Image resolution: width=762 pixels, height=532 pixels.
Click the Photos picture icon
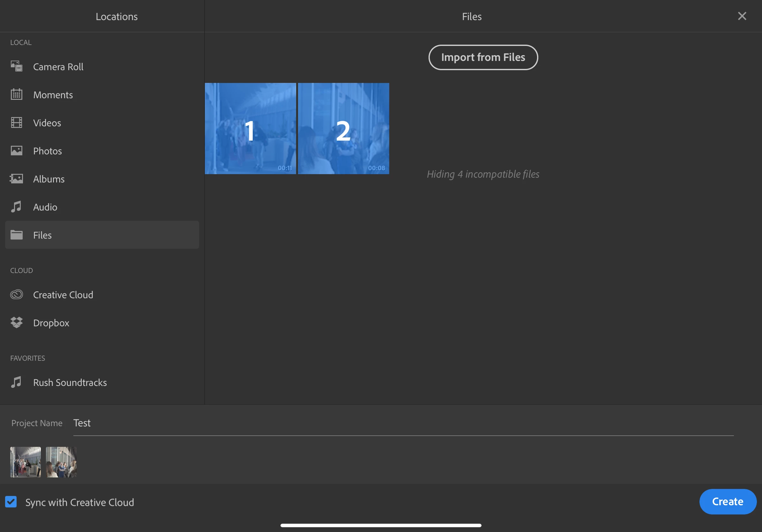pyautogui.click(x=16, y=151)
